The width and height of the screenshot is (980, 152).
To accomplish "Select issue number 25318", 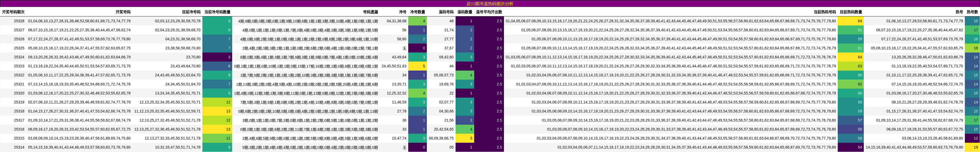I will pyautogui.click(x=19, y=111).
